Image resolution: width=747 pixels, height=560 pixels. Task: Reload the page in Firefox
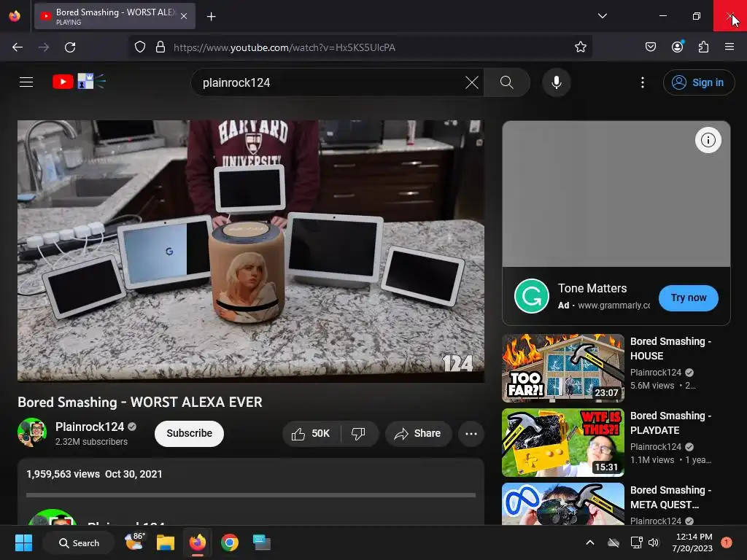click(x=70, y=47)
